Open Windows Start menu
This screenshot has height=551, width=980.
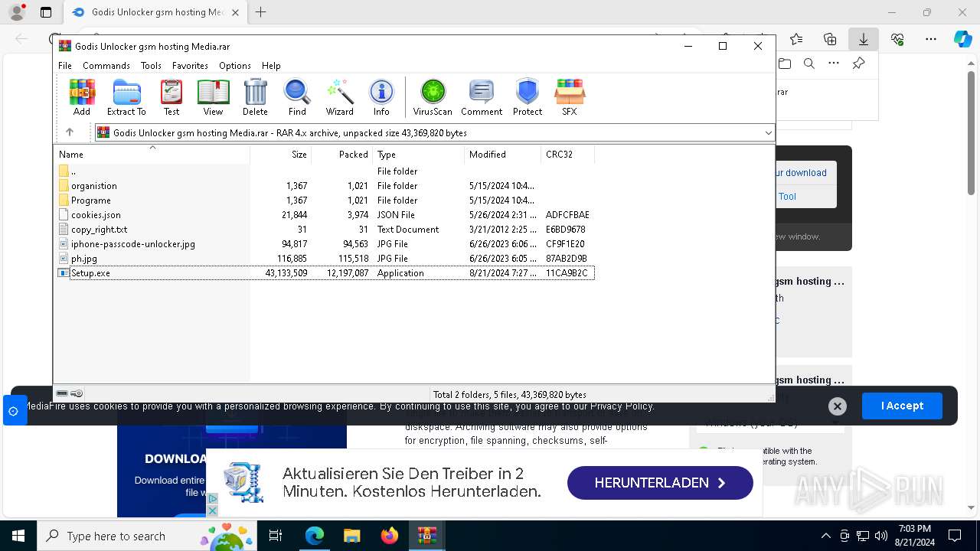(18, 536)
